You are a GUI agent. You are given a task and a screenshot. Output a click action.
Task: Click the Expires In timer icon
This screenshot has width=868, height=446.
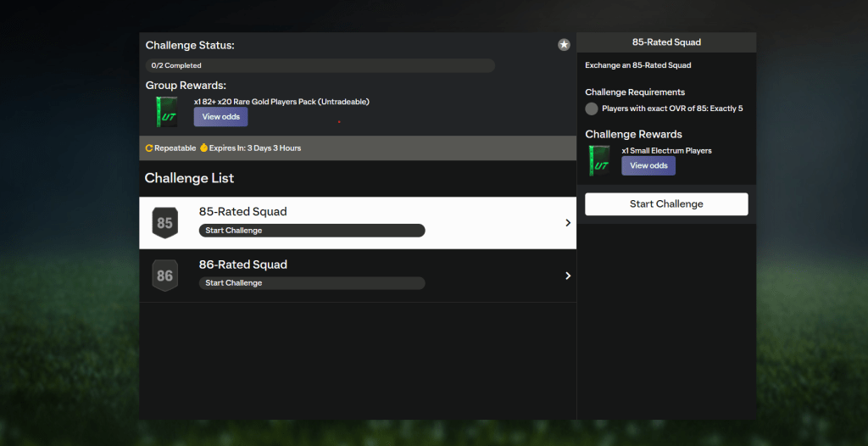pyautogui.click(x=203, y=148)
